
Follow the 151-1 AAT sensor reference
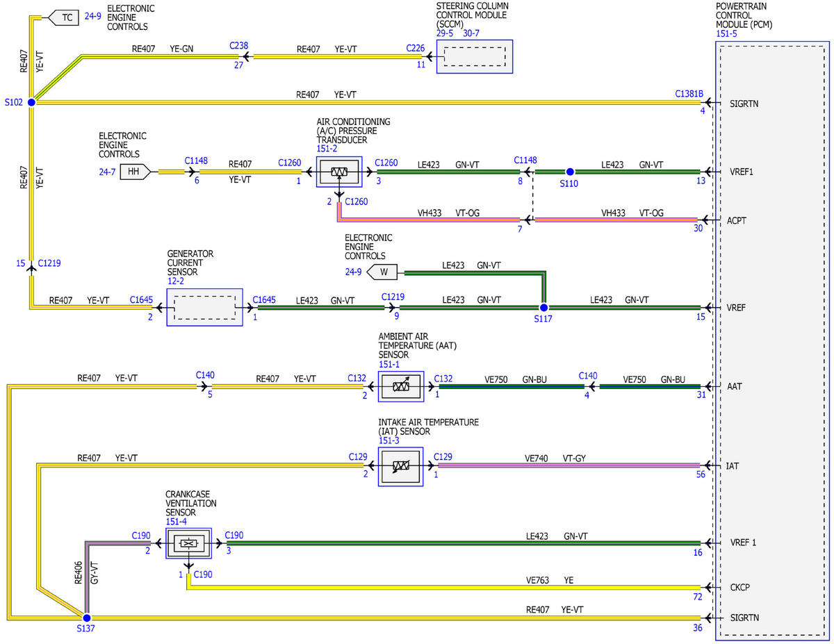point(389,363)
